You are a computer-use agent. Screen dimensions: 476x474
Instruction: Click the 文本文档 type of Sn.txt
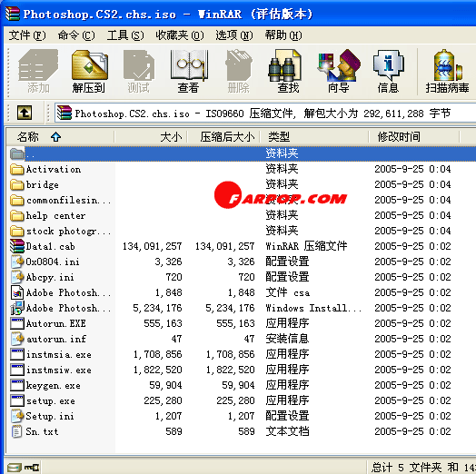(287, 431)
